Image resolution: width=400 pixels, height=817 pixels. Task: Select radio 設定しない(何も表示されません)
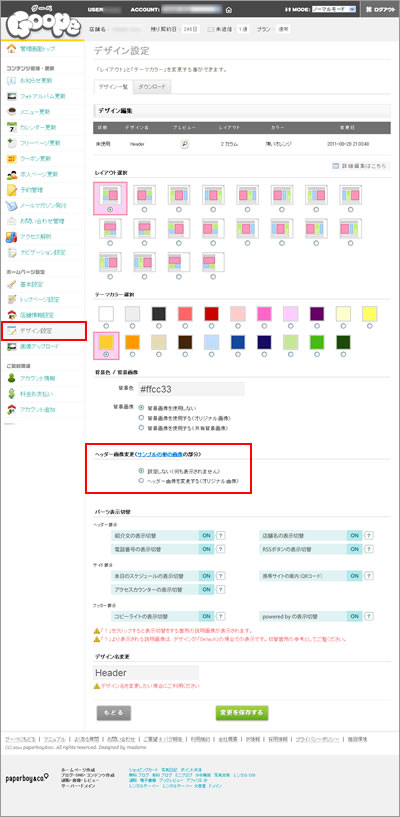141,471
